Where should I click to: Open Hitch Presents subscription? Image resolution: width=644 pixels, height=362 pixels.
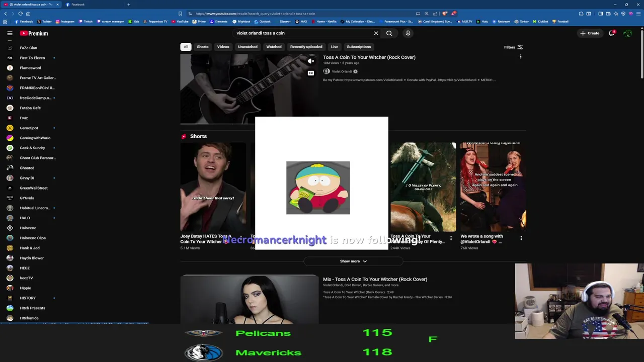[x=32, y=308]
